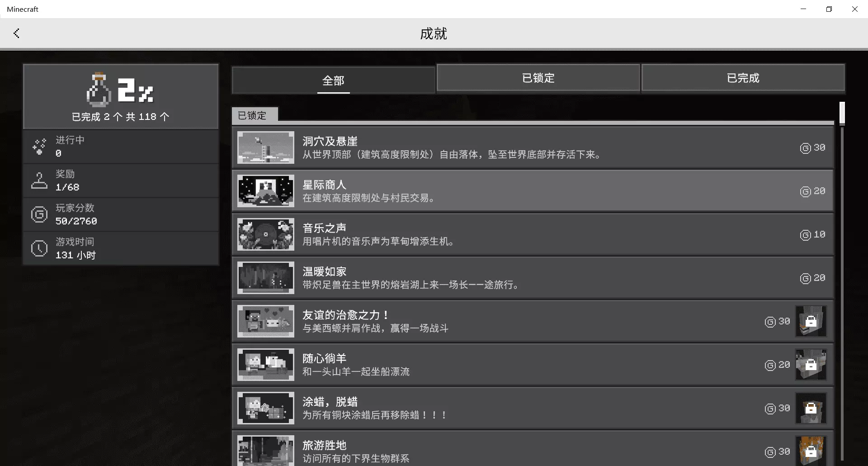This screenshot has width=868, height=466.
Task: Click the potion bottle completion icon
Action: coord(99,89)
